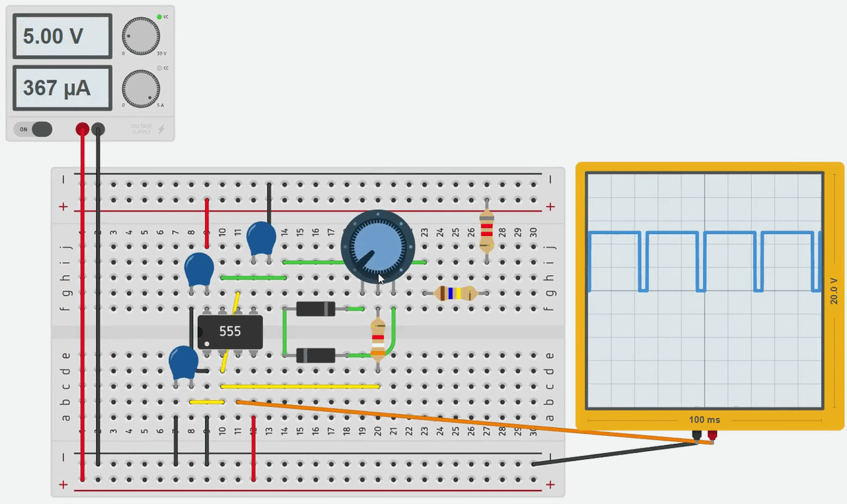Select the black negative supply terminal
The height and width of the screenshot is (504, 847).
coord(98,129)
